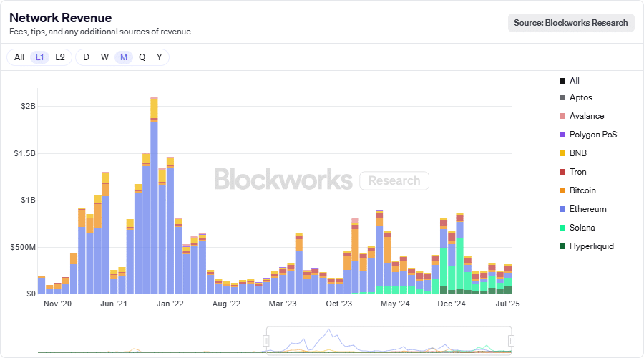Screen dimensions: 644x358
Task: Click the left range slider handle
Action: coord(266,341)
